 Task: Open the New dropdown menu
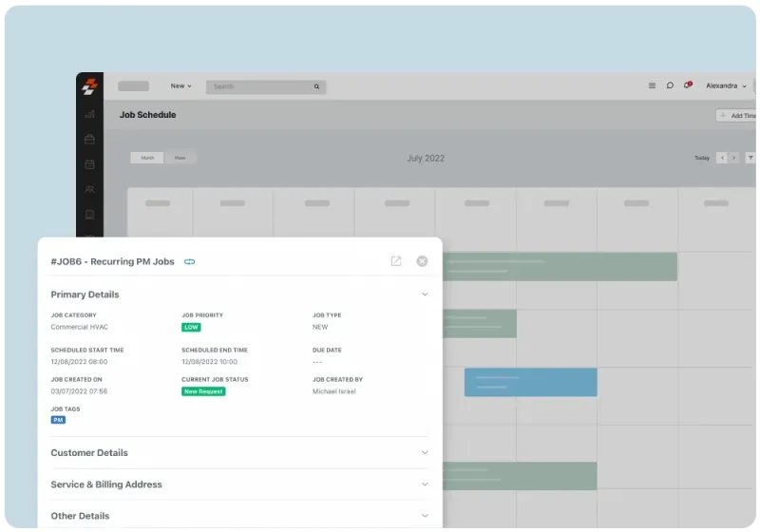coord(180,85)
